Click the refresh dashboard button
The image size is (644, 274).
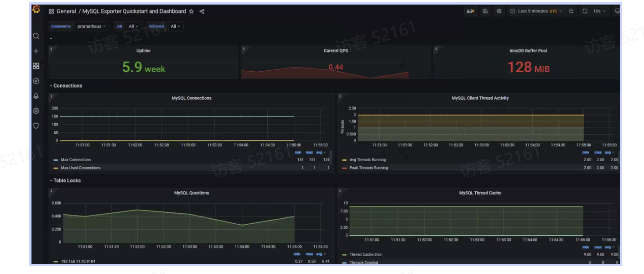click(585, 11)
